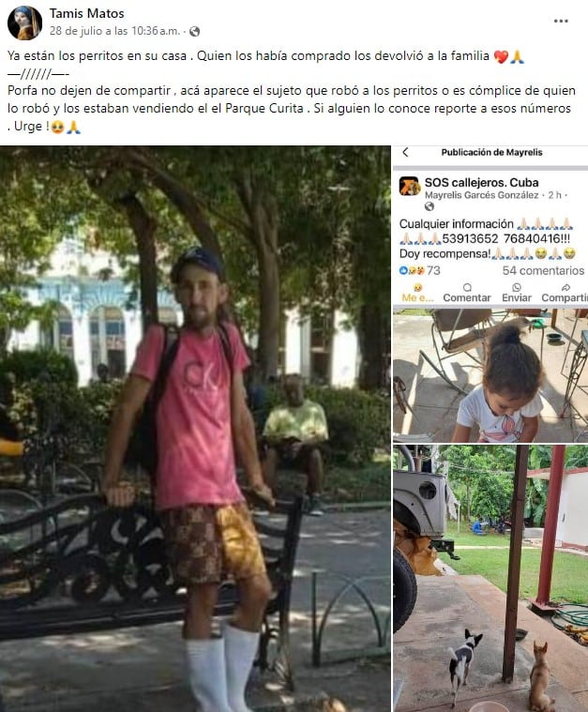Click the globe icon under Mayrelis name
588x712 pixels.
pos(430,206)
